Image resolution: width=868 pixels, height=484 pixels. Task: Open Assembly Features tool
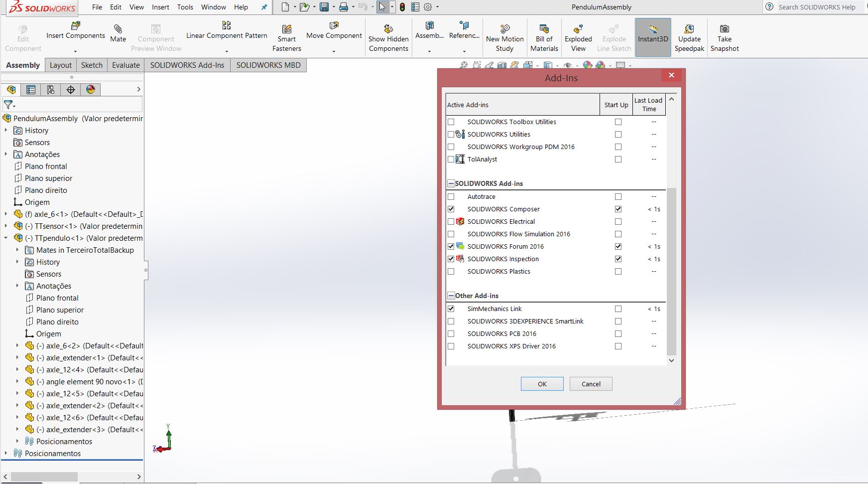[x=429, y=31]
